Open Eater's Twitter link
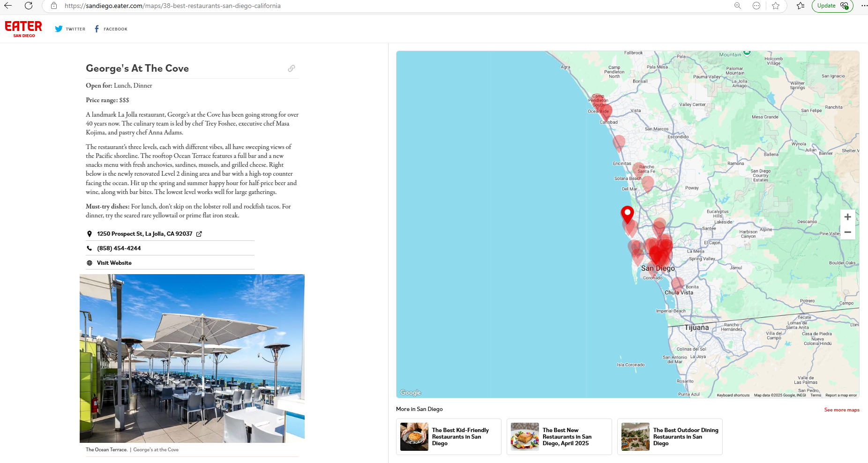Viewport: 868px width, 463px height. (x=70, y=29)
